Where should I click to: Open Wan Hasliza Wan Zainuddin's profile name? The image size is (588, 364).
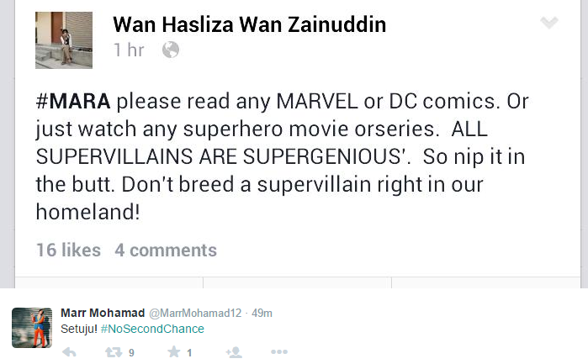pyautogui.click(x=249, y=24)
